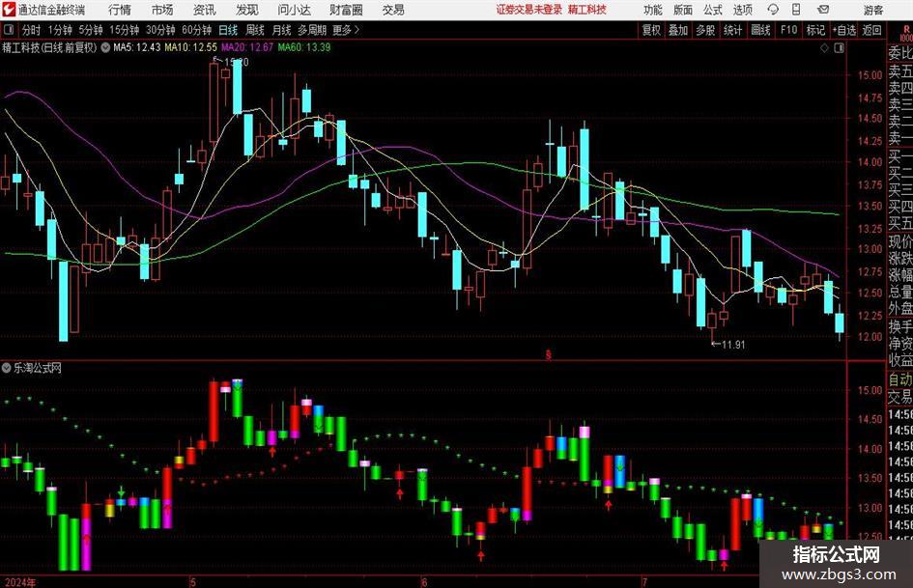This screenshot has width=913, height=588.
Task: Click the 叠加 overlay button
Action: tap(678, 30)
